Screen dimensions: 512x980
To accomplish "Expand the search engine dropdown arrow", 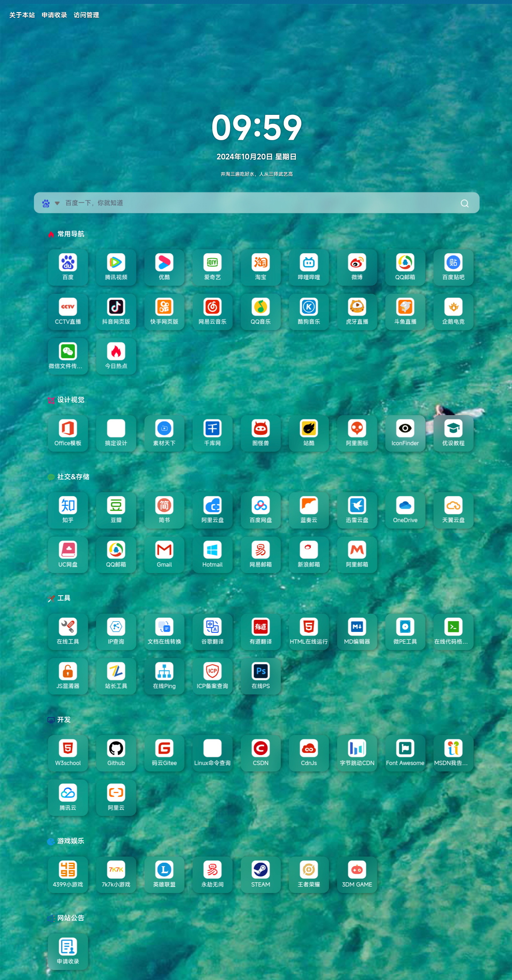I will tap(57, 203).
